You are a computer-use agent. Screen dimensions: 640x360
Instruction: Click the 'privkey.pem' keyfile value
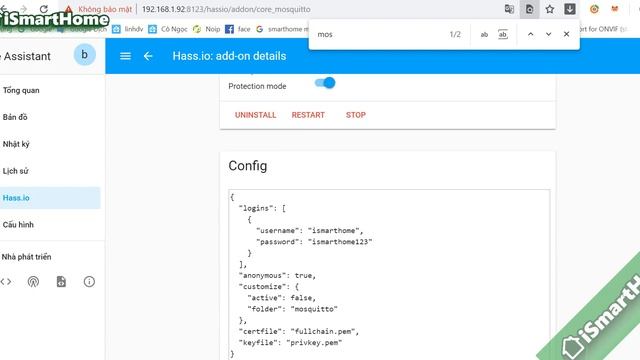click(x=314, y=343)
